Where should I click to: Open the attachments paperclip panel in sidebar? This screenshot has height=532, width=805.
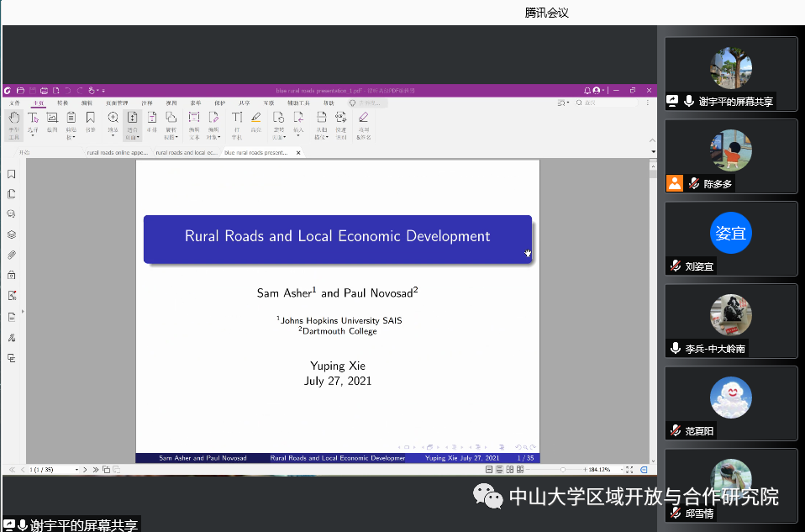[x=12, y=255]
